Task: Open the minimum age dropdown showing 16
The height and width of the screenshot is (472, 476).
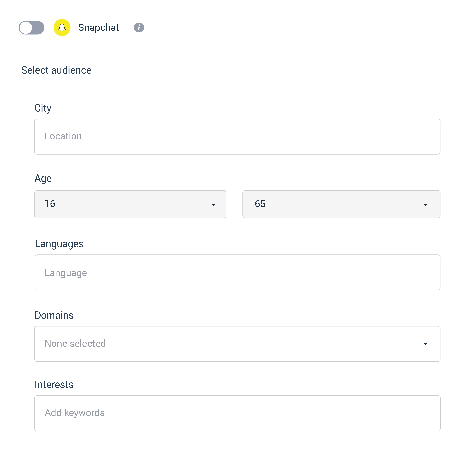Action: [x=130, y=204]
